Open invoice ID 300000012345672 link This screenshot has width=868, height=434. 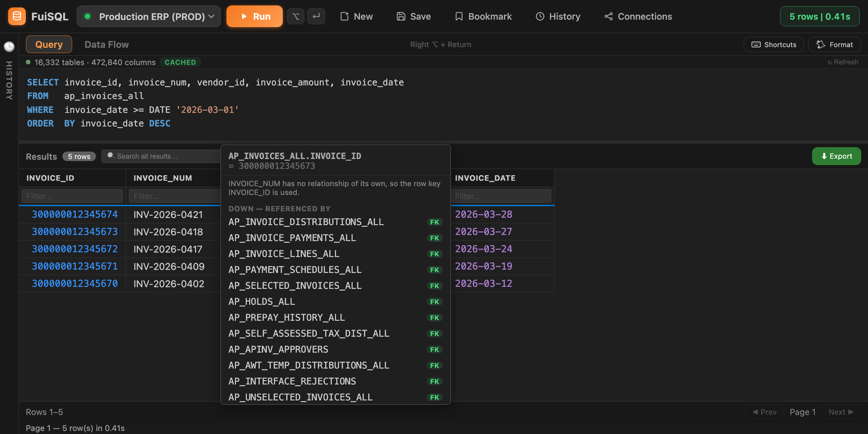click(75, 249)
